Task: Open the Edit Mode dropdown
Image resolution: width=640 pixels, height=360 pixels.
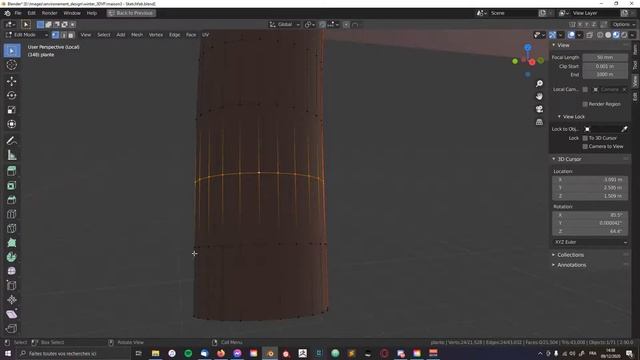Action: coord(27,35)
